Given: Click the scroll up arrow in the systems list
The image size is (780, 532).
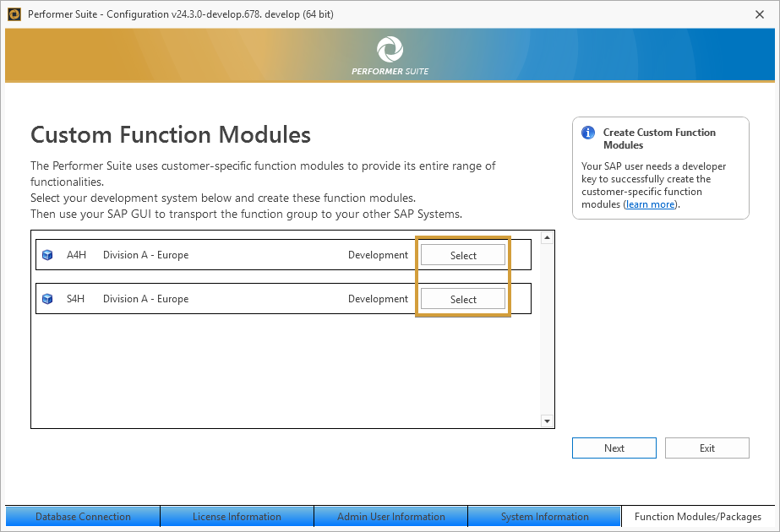Looking at the screenshot, I should 547,238.
